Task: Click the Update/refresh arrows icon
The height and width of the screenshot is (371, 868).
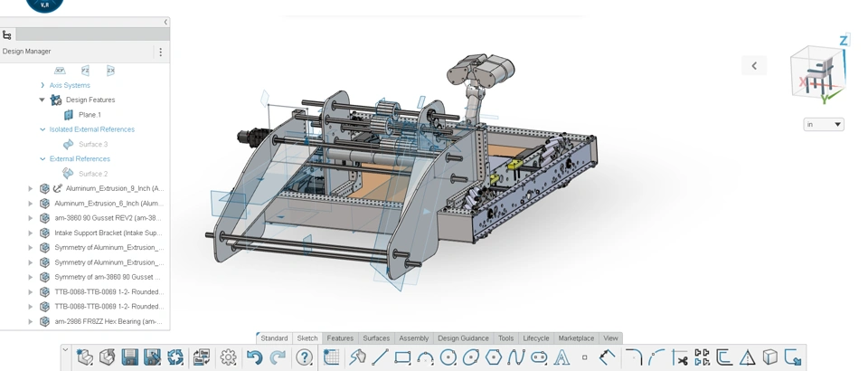Action: point(175,357)
